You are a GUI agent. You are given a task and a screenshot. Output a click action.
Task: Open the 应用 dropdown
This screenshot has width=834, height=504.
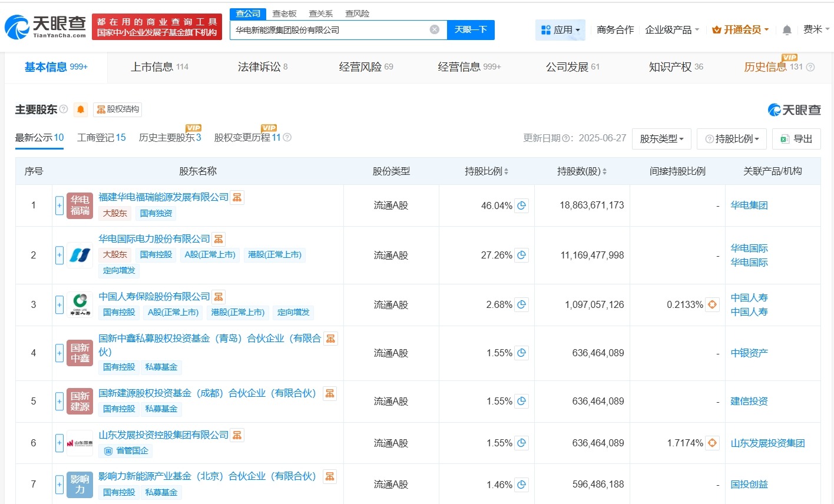(560, 29)
